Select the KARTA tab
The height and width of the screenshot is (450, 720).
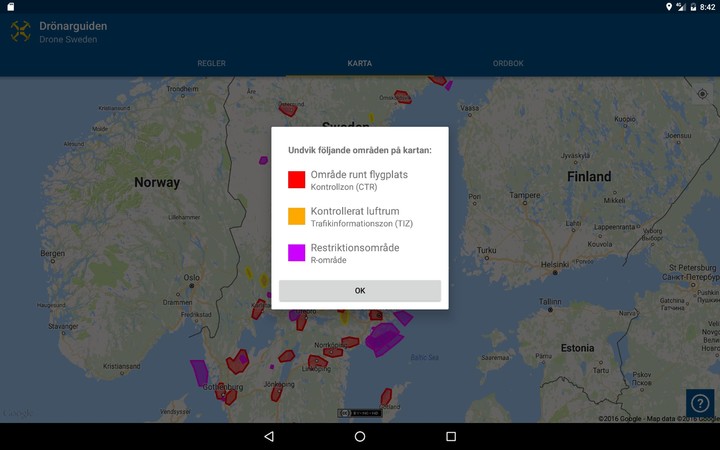[360, 63]
